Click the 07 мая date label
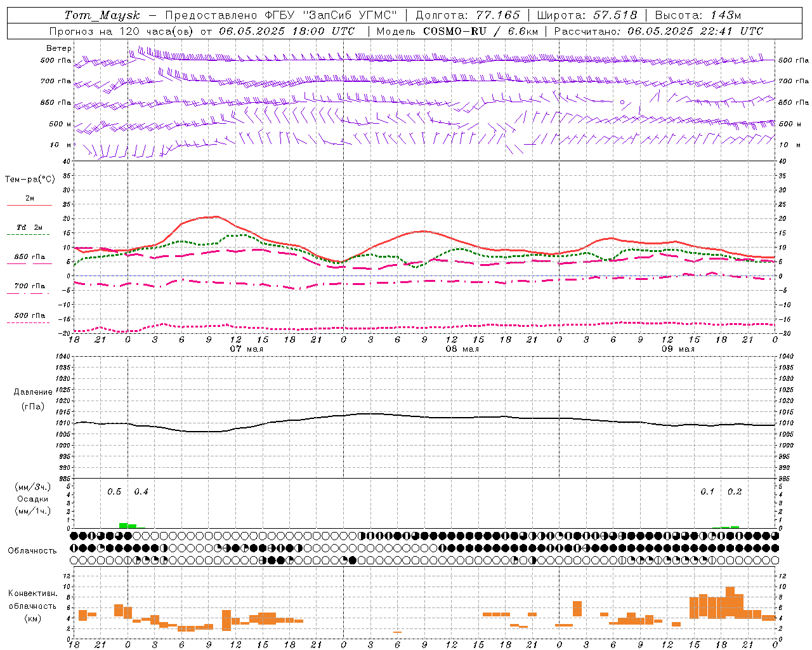Screen dimensions: 812x650 (246, 349)
